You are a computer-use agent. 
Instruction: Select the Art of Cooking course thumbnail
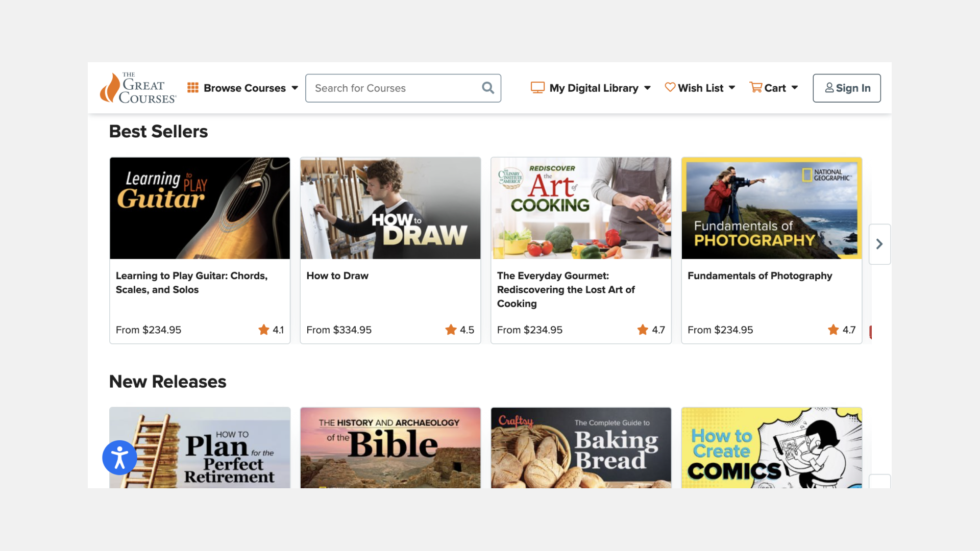pos(581,208)
